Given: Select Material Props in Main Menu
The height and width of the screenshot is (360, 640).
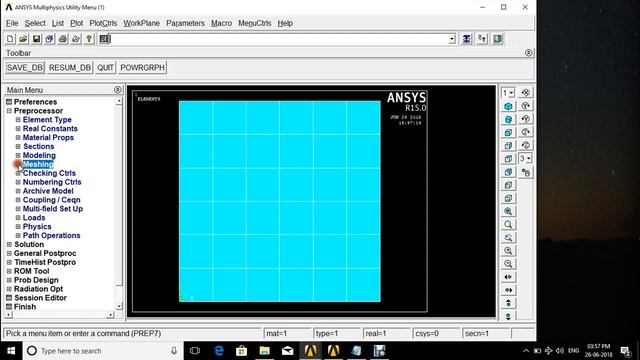Looking at the screenshot, I should (48, 138).
